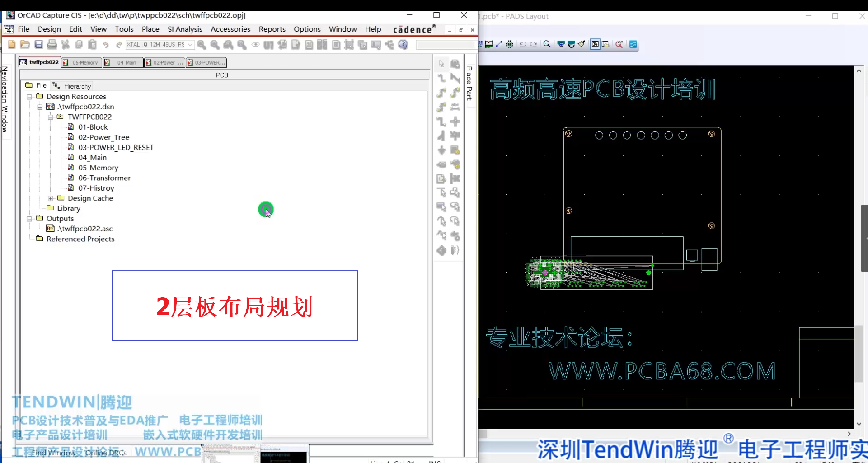Choose the Place Wire tool

click(441, 78)
